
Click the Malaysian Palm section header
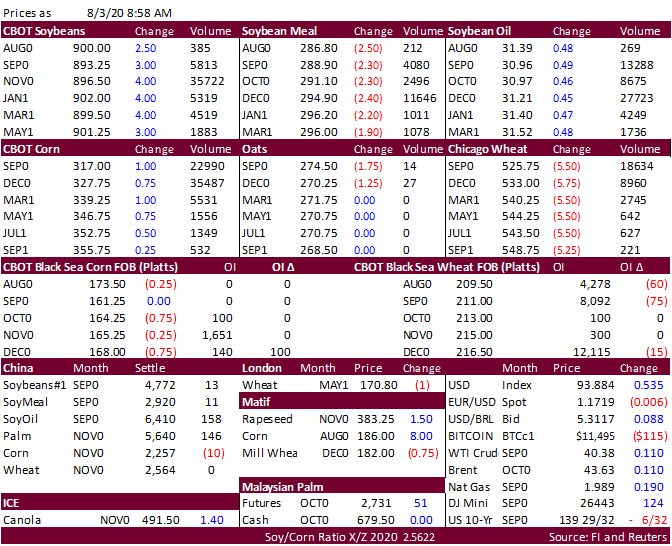pos(282,487)
